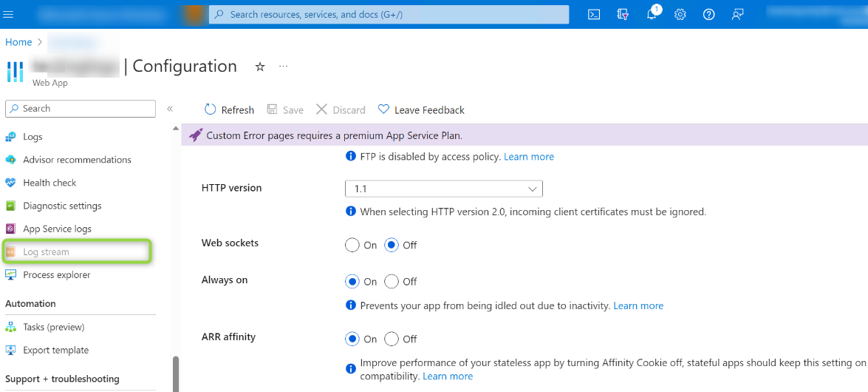Click the global search resources field
Screen dimensions: 868x392
tap(389, 14)
